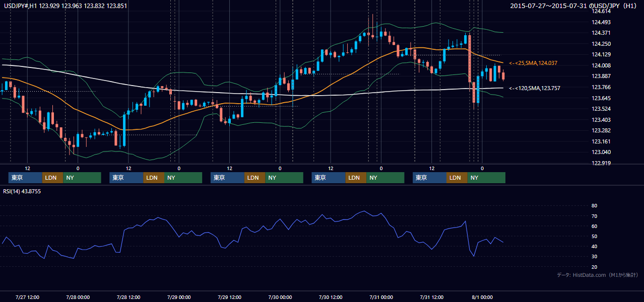
Task: Click the 8/1 00:00 time axis label
Action: click(x=482, y=297)
